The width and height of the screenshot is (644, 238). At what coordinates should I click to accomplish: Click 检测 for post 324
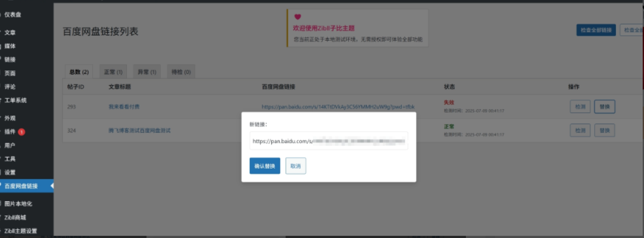tap(580, 130)
